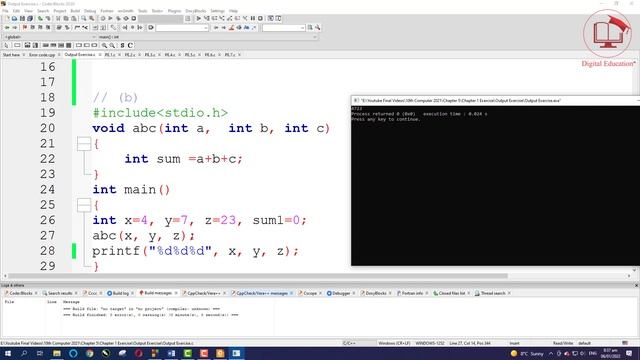Expand the second toolbar combo box arrow
Screen dimensions: 640x360
point(302,27)
